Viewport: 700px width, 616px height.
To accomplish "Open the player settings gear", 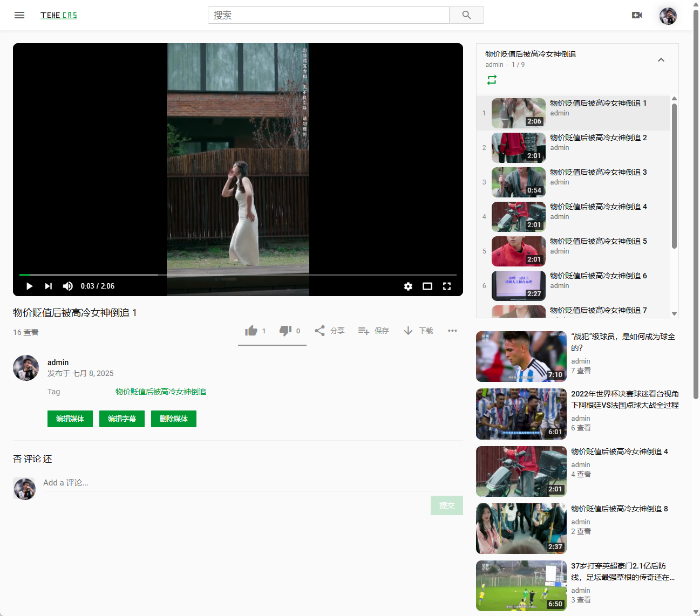I will coord(408,286).
